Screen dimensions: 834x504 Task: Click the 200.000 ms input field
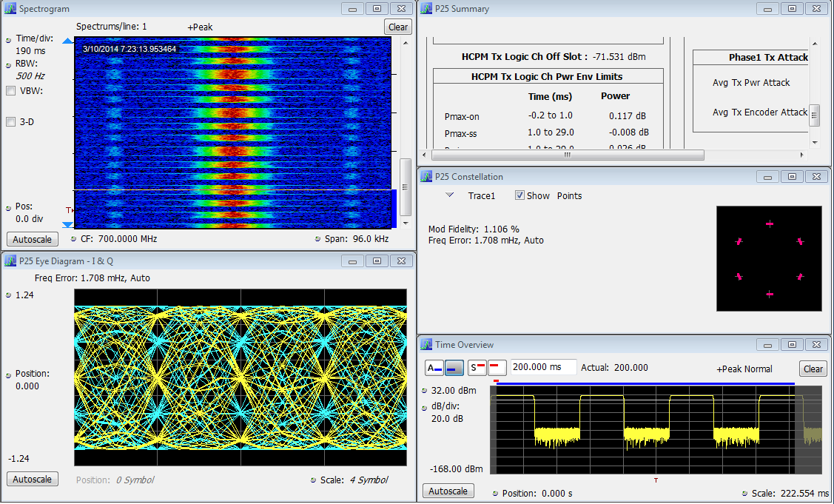click(x=543, y=368)
